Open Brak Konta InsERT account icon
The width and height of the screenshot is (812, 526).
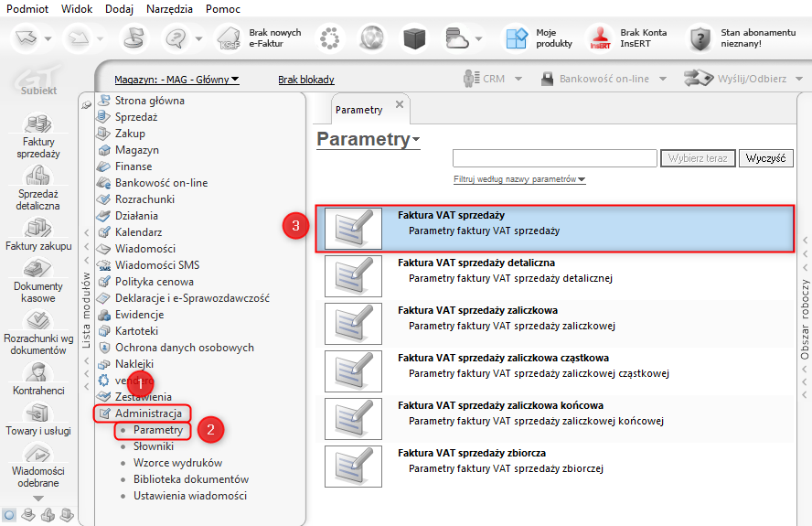(600, 38)
